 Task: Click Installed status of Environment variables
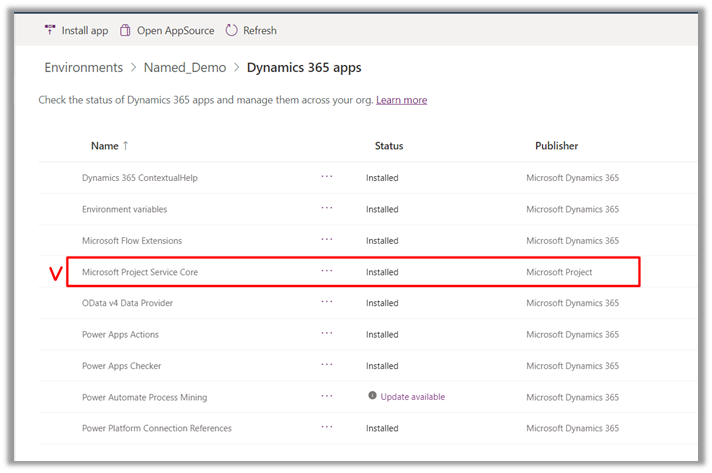pos(382,209)
